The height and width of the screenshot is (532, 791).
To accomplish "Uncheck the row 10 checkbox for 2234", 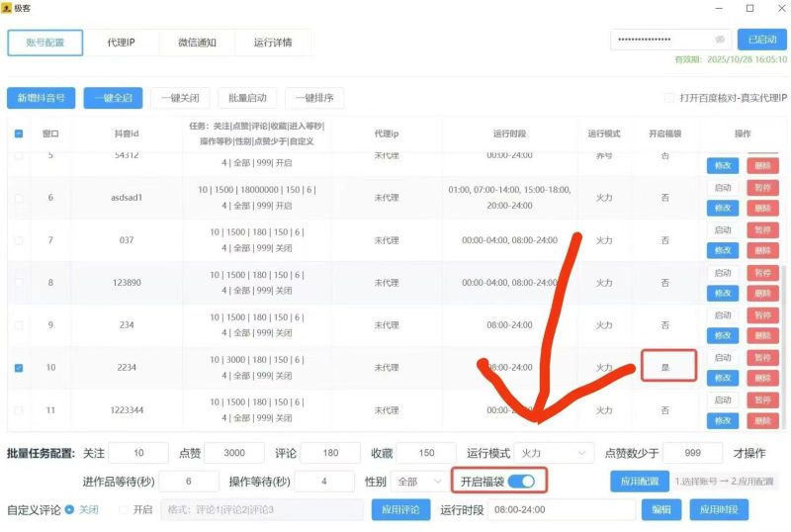I will pos(19,368).
